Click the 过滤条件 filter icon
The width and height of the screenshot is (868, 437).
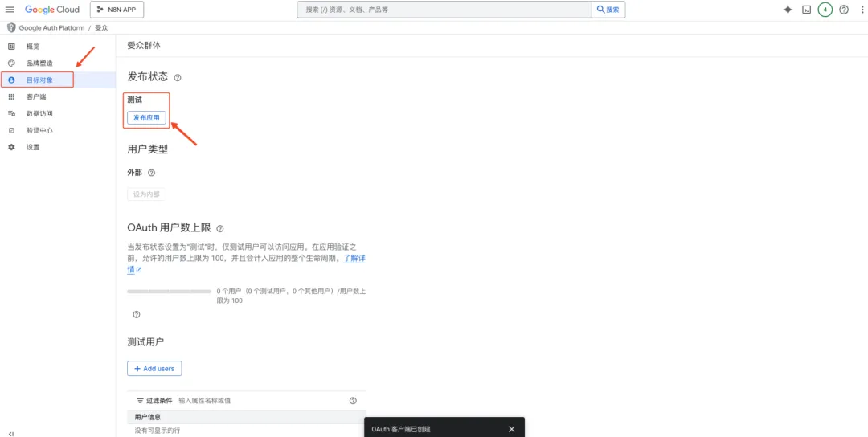click(x=140, y=401)
